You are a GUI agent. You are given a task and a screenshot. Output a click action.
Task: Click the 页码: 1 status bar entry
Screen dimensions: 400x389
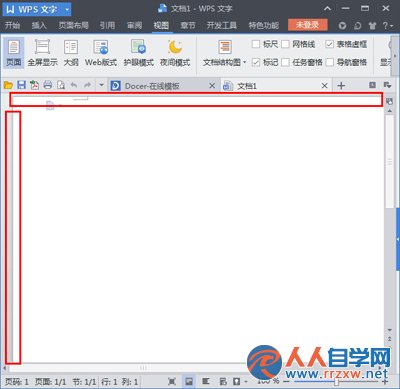point(17,382)
